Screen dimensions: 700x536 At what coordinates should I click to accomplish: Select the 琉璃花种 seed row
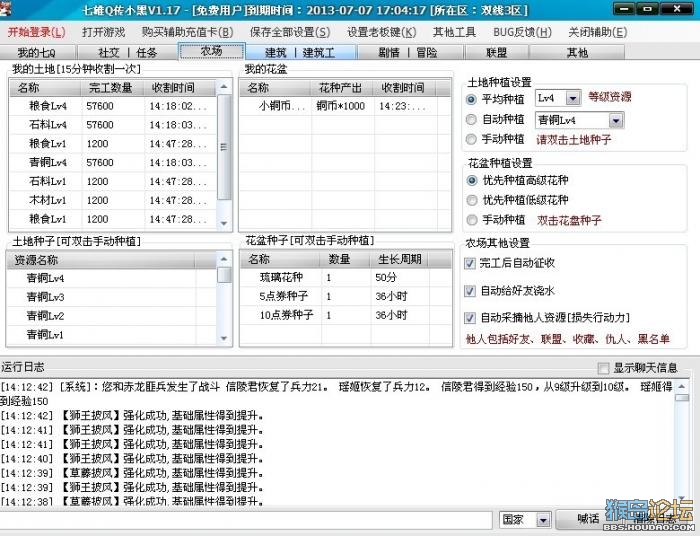(346, 278)
